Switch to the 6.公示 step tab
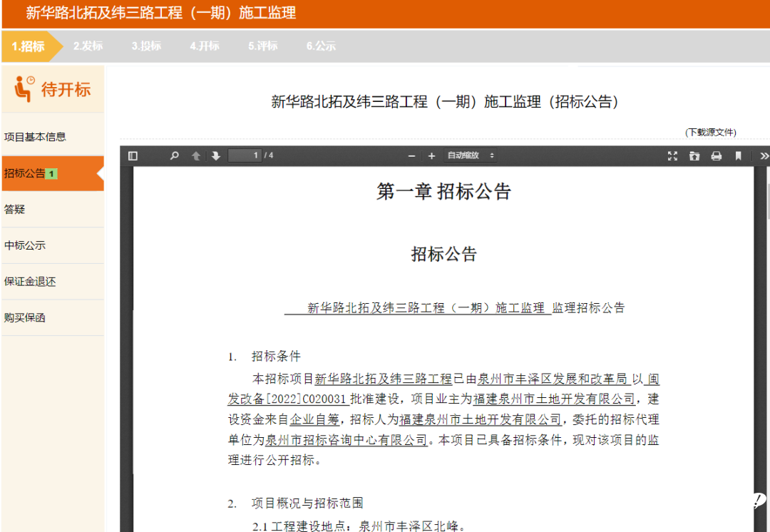This screenshot has width=770, height=532. [321, 46]
